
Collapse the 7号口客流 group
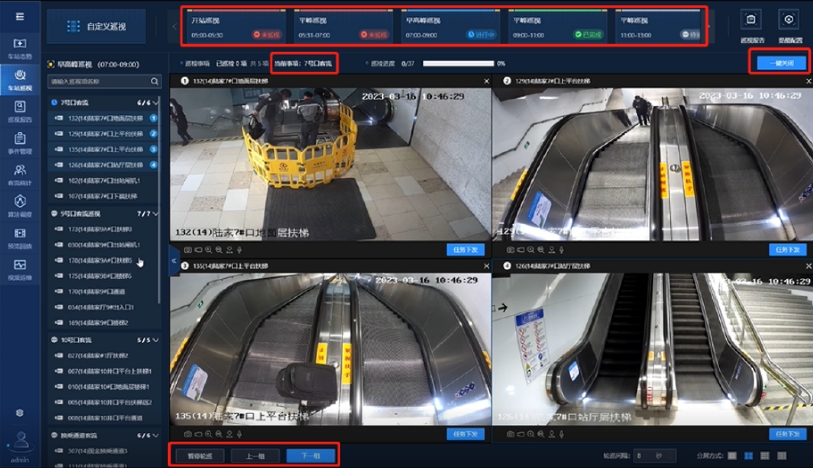157,102
